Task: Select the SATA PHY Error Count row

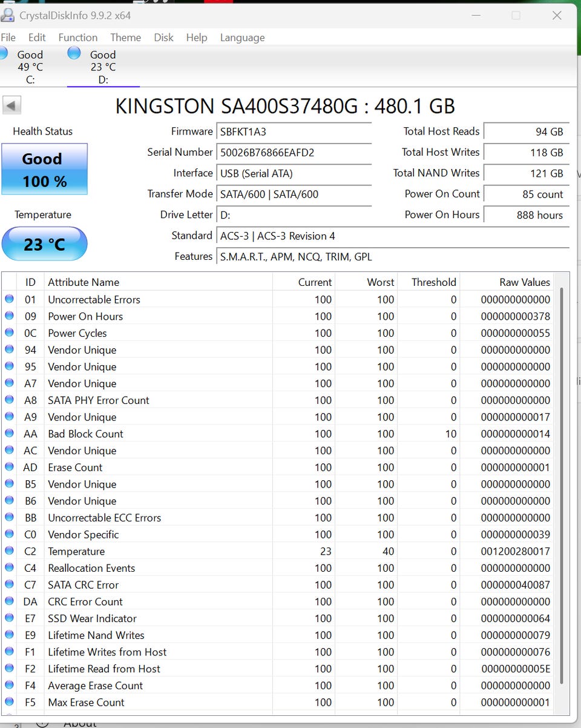Action: tap(278, 400)
